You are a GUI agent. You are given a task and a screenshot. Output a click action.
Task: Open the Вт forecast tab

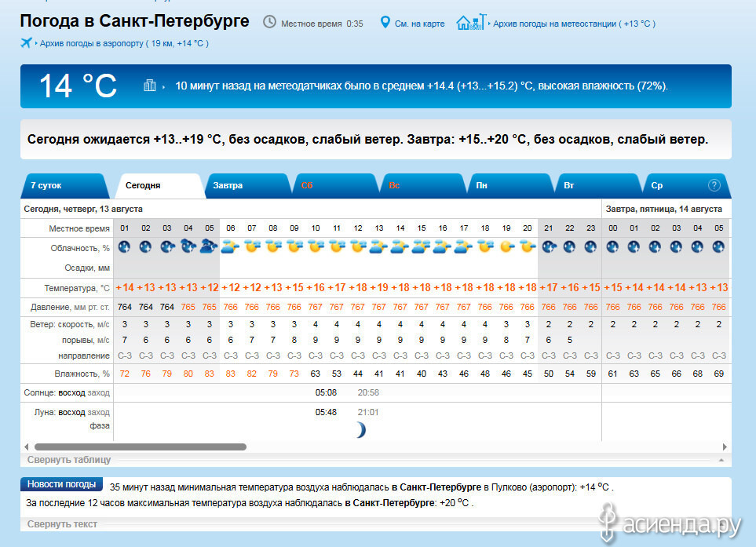tap(597, 185)
